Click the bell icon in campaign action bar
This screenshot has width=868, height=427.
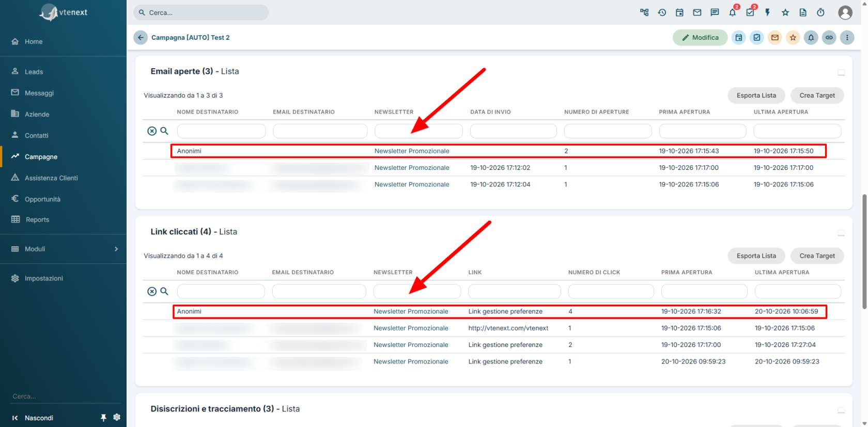[811, 38]
